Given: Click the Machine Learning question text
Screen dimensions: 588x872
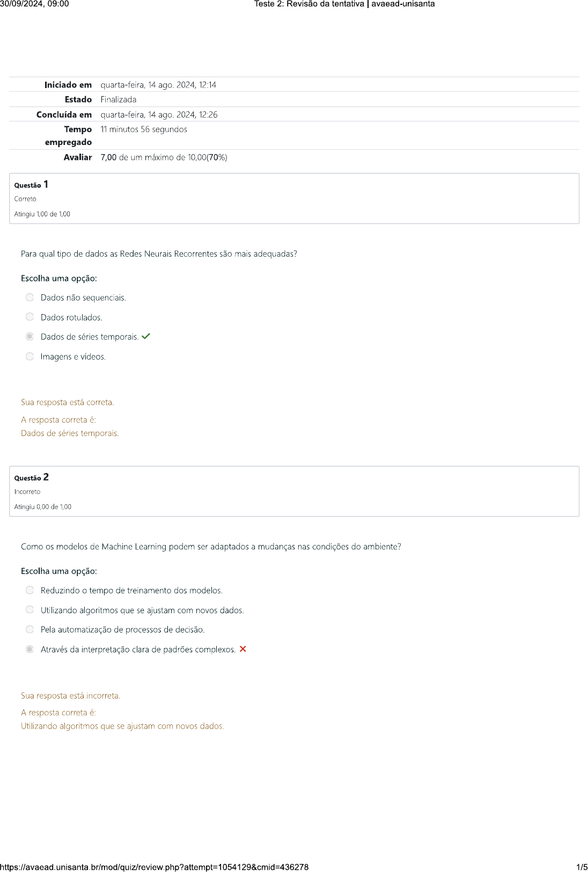Looking at the screenshot, I should [x=211, y=547].
